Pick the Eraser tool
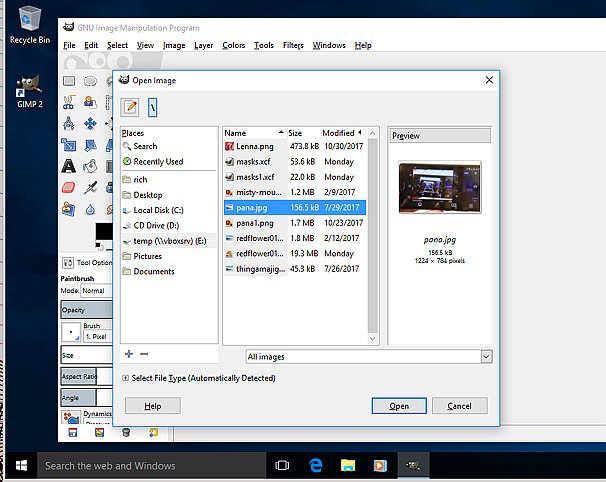The height and width of the screenshot is (482, 606). (69, 187)
